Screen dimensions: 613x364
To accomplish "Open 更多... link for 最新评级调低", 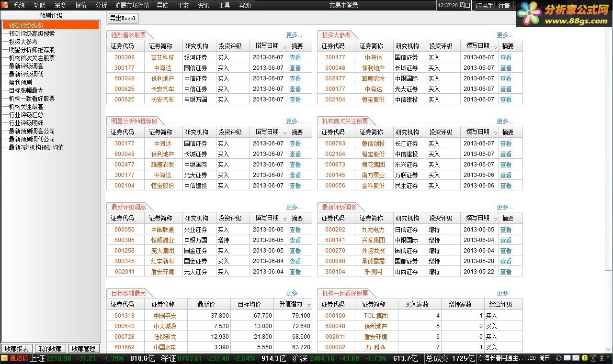I will click(x=505, y=207).
